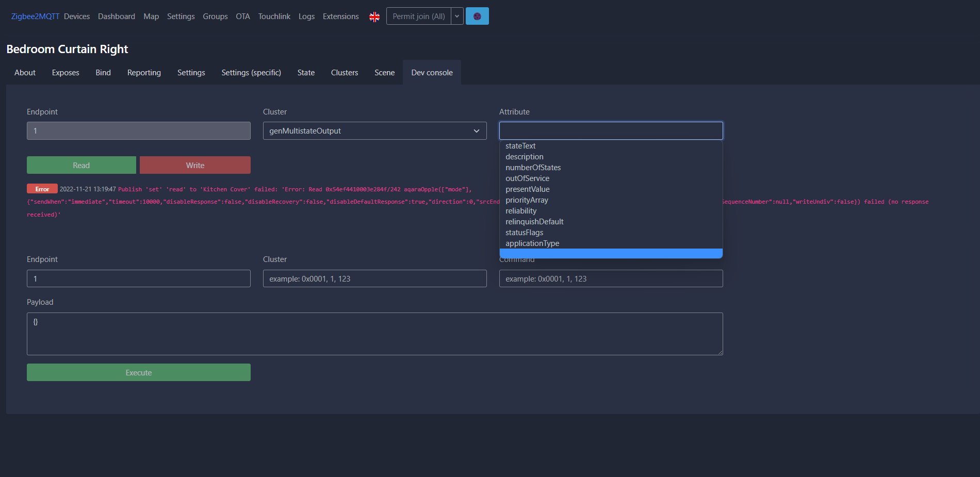
Task: Navigate to the Touchlink section
Action: [x=274, y=16]
